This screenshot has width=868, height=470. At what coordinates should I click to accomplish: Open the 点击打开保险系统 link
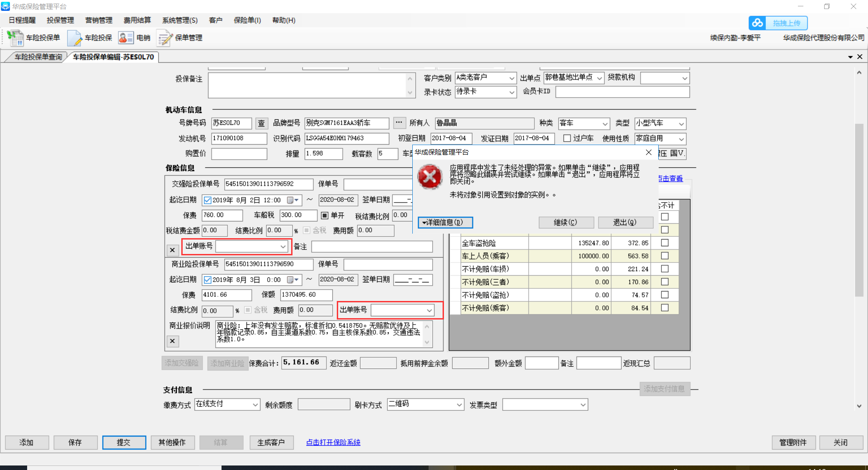point(333,442)
